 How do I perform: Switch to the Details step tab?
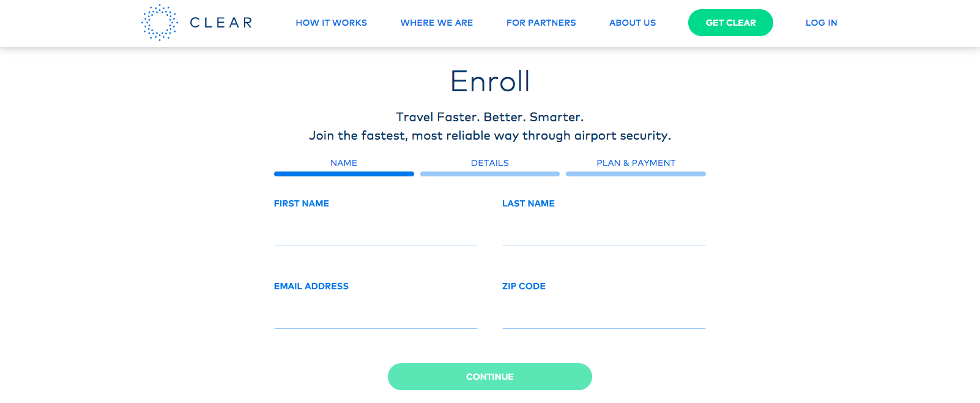pyautogui.click(x=490, y=163)
